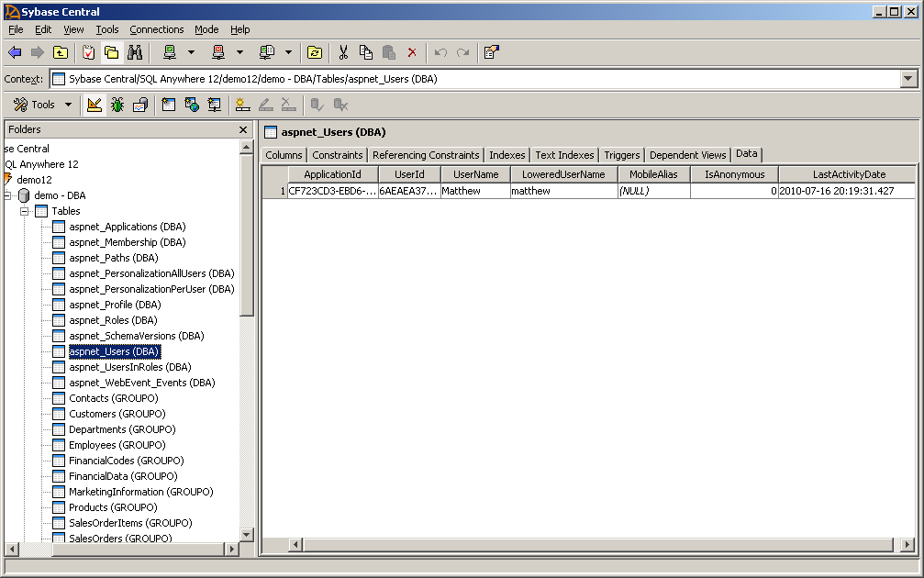Add a new row with star icon
924x578 pixels.
click(242, 105)
